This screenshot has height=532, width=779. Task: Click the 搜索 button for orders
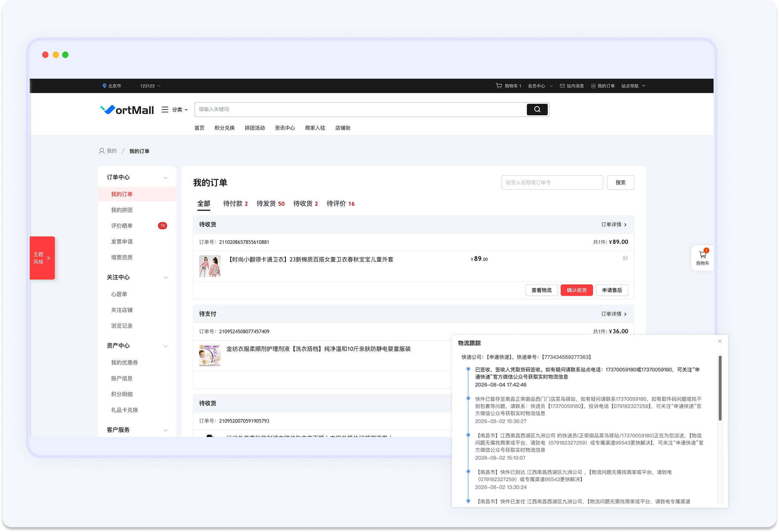(x=620, y=182)
